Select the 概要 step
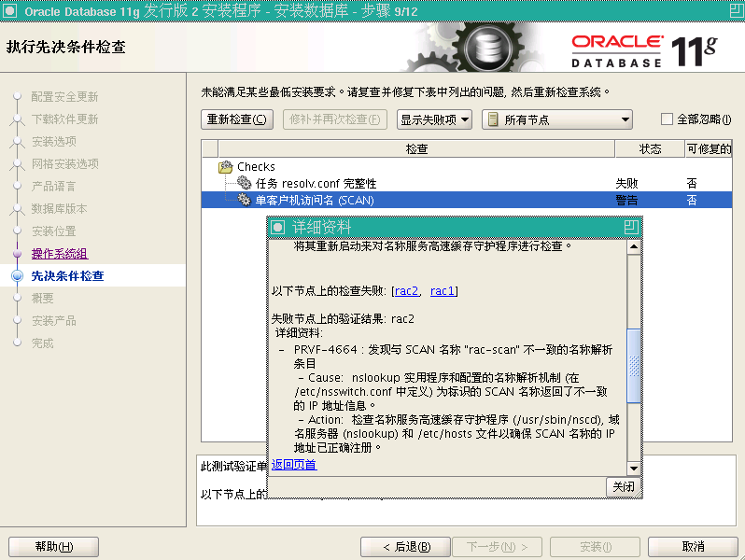 [x=42, y=299]
